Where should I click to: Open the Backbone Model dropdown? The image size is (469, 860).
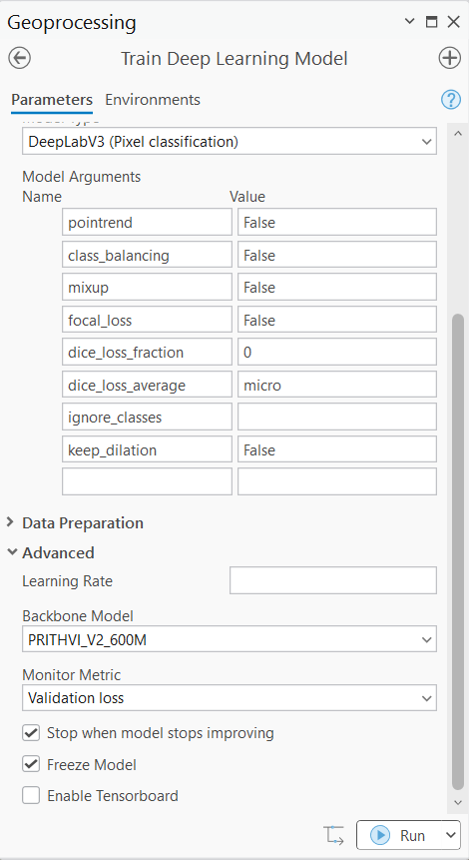(229, 639)
